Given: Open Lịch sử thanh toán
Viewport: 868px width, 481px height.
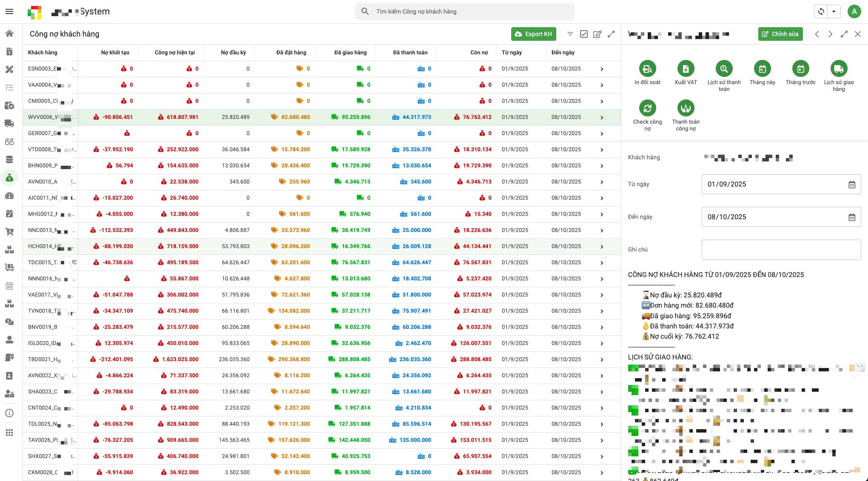Looking at the screenshot, I should coord(724,69).
